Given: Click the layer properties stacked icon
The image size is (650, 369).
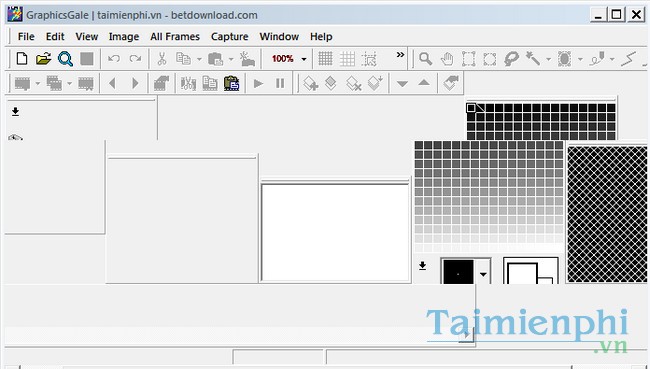Looking at the screenshot, I should 331,83.
